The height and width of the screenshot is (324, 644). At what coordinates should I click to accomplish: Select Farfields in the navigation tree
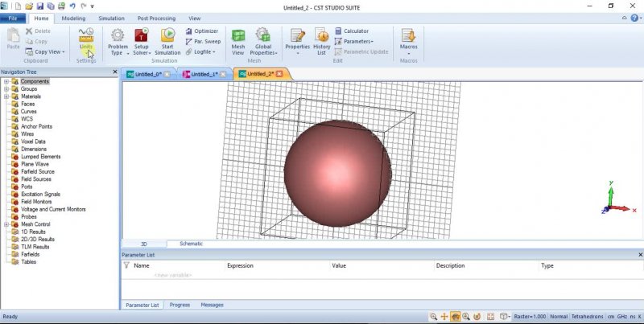pyautogui.click(x=31, y=254)
